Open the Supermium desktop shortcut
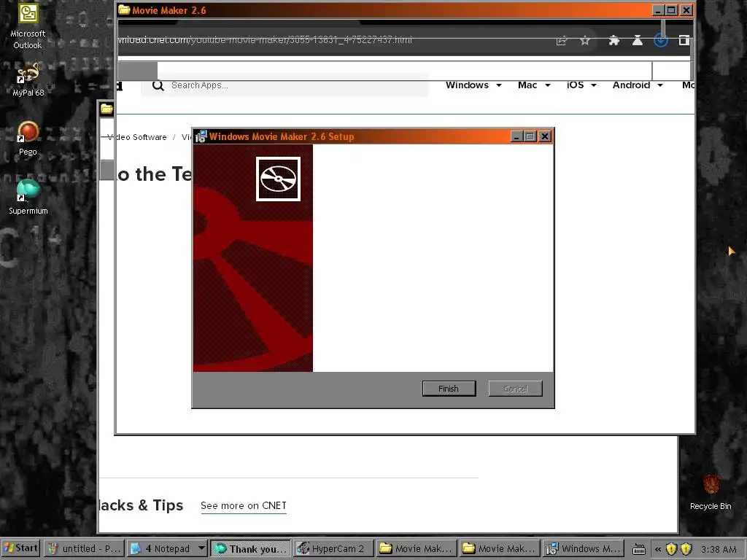Viewport: 747px width, 560px height. pos(28,197)
